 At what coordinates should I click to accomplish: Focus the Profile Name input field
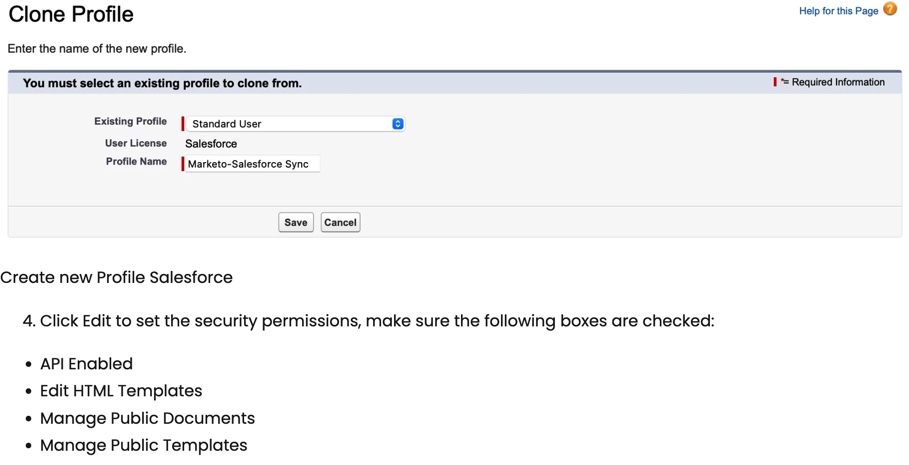tap(252, 164)
